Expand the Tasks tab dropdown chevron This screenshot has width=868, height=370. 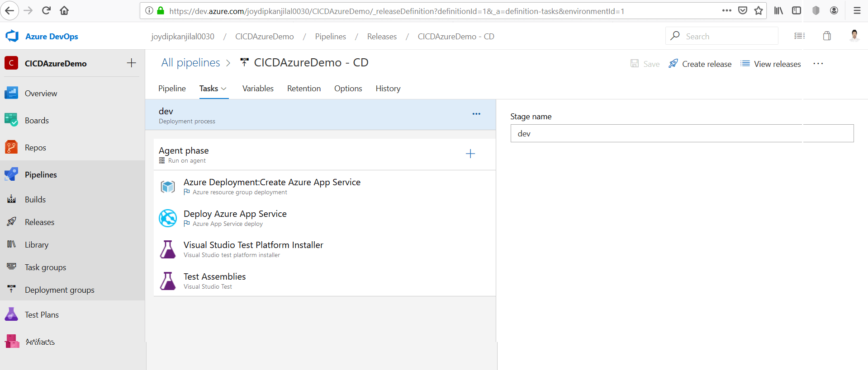click(223, 89)
